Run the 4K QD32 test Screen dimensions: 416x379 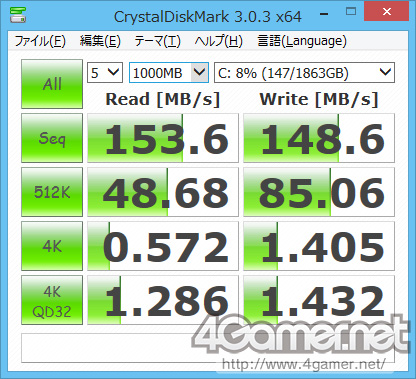52,300
